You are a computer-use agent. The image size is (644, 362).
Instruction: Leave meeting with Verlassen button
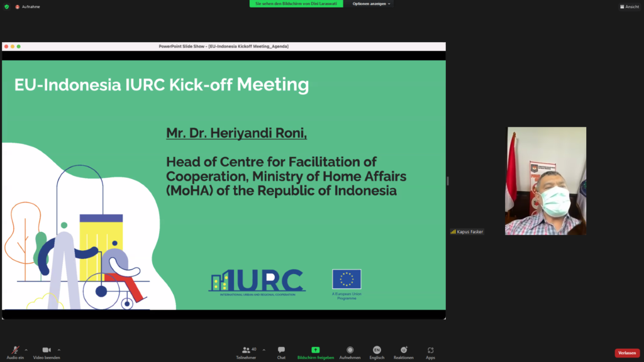click(x=626, y=353)
